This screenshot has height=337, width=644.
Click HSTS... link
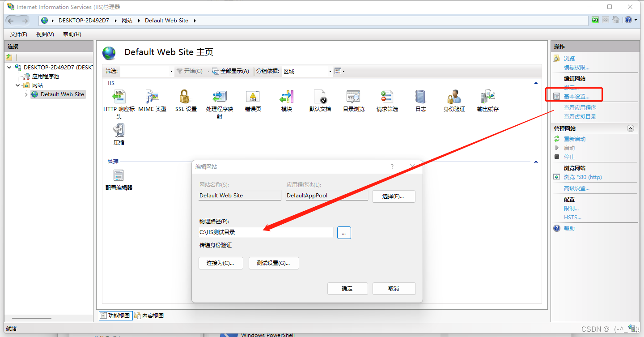pyautogui.click(x=572, y=218)
